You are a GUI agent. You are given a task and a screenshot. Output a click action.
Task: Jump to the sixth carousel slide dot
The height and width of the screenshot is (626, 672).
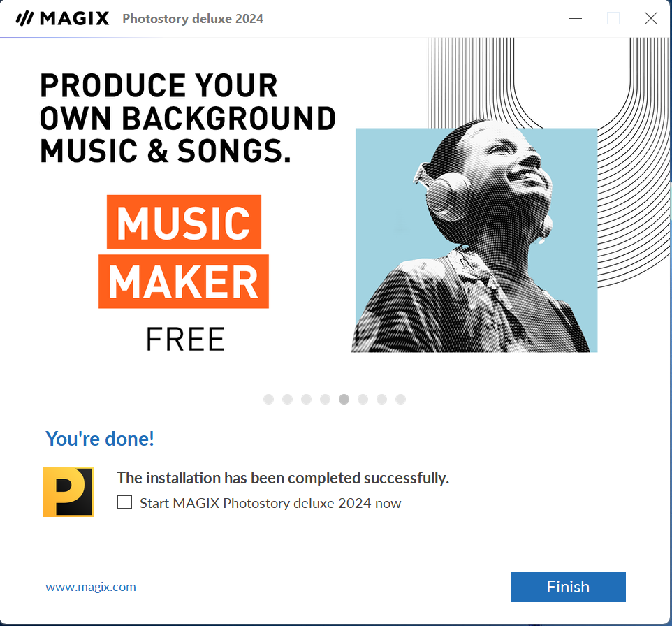363,399
